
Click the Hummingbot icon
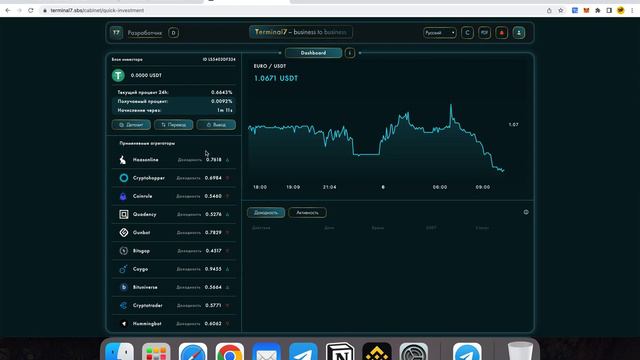tap(124, 324)
